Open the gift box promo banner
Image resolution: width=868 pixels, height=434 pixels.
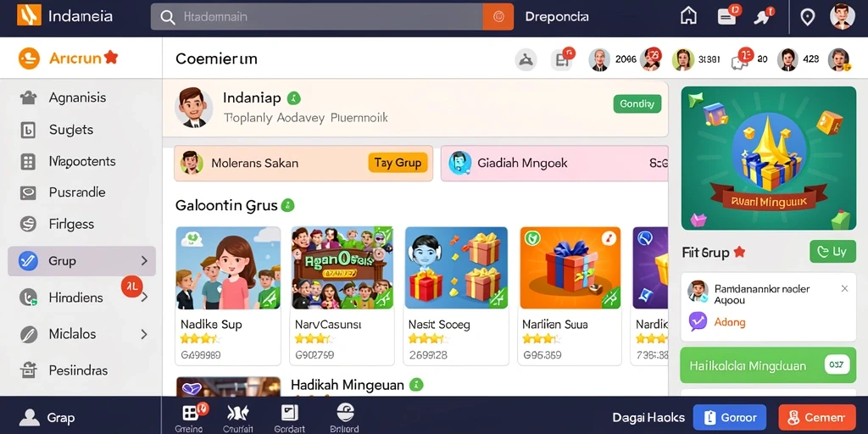[x=768, y=158]
